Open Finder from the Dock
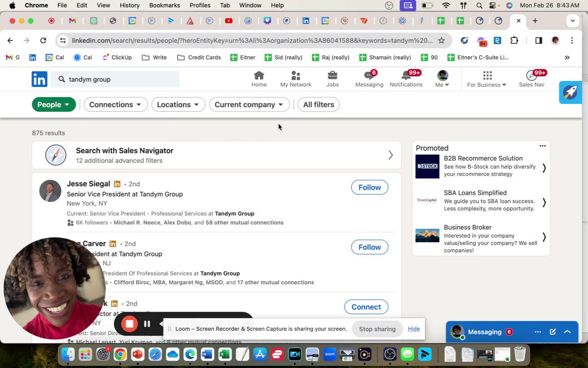 click(x=68, y=354)
